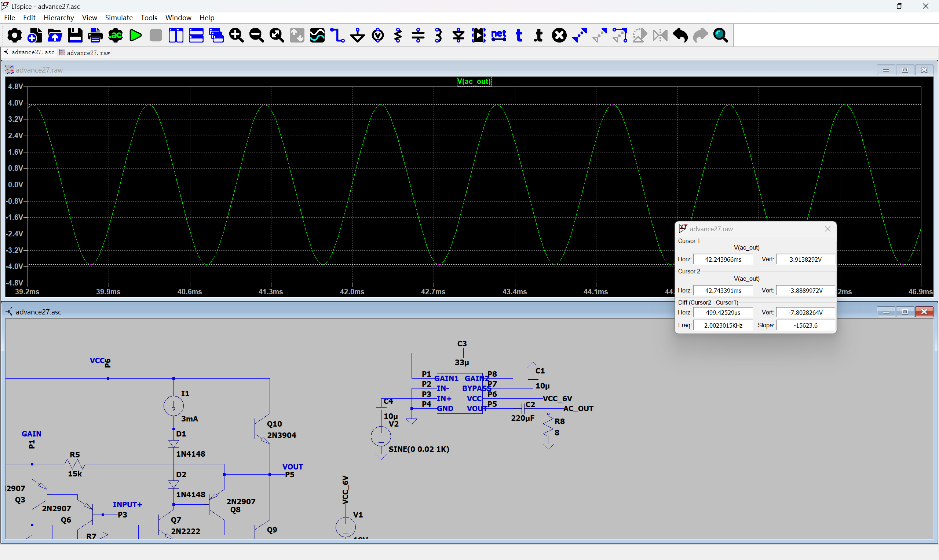939x560 pixels.
Task: Click the 220µF value of capacitor C2
Action: (523, 418)
